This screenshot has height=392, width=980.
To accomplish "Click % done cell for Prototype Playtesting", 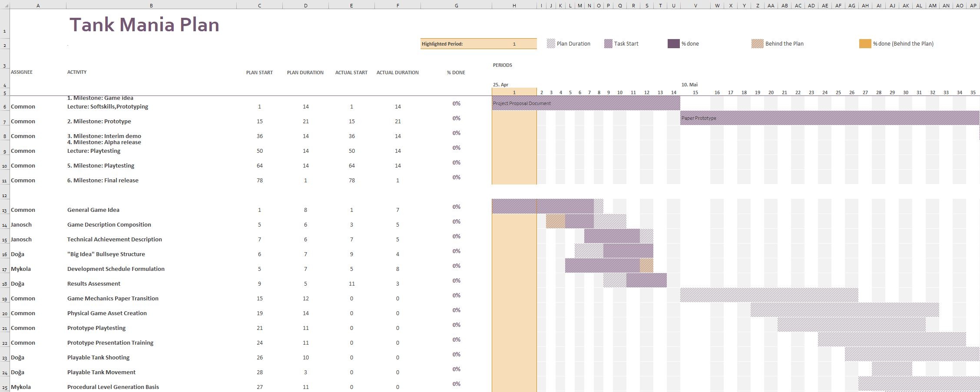I will pos(456,325).
